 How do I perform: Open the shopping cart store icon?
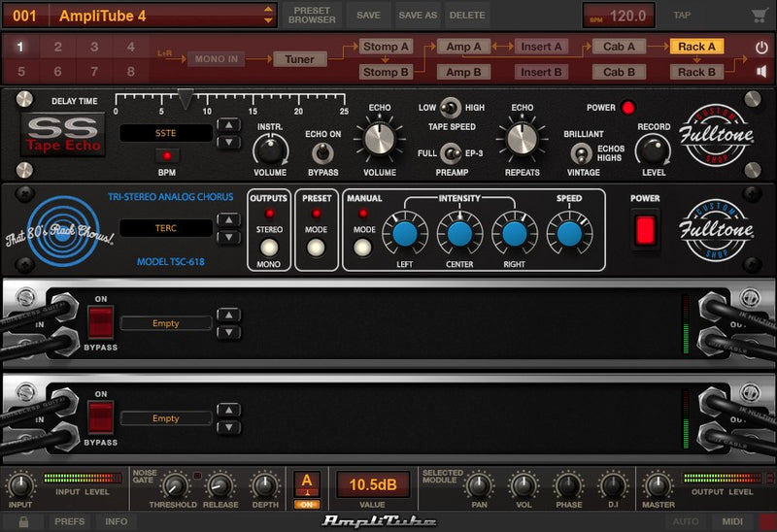(x=759, y=16)
